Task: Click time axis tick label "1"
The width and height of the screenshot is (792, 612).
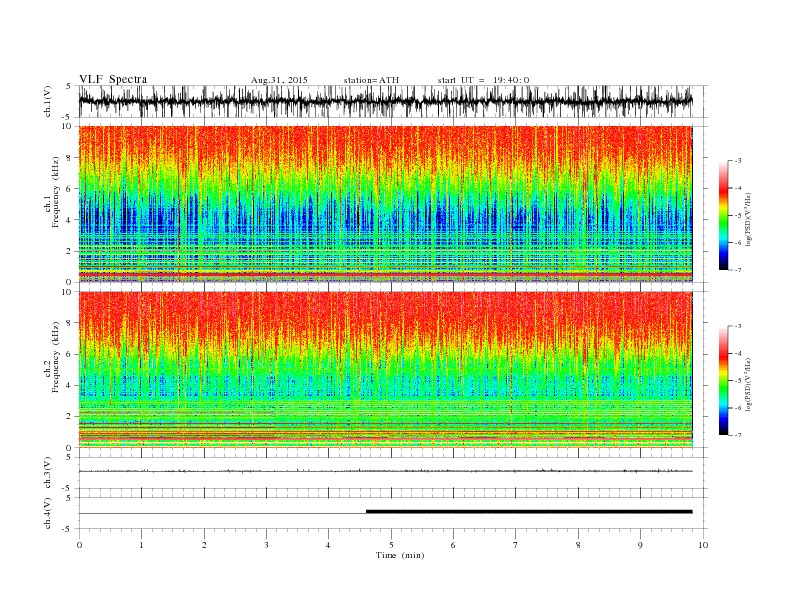Action: point(141,545)
